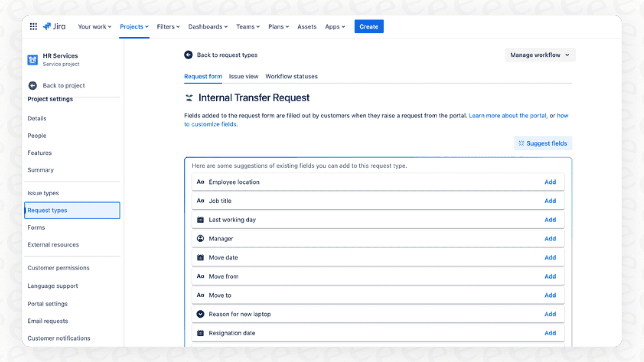This screenshot has width=644, height=362.
Task: Click the Jira logo
Action: (54, 26)
